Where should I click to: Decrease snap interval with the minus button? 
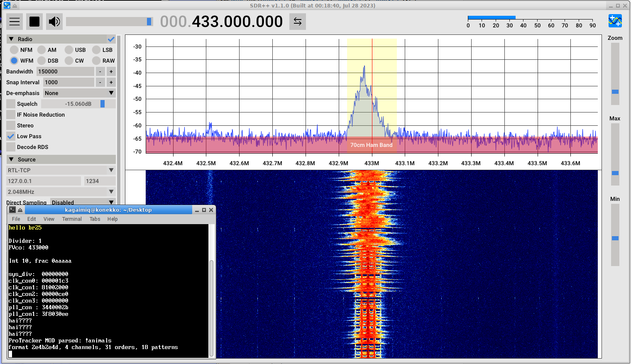pyautogui.click(x=100, y=82)
